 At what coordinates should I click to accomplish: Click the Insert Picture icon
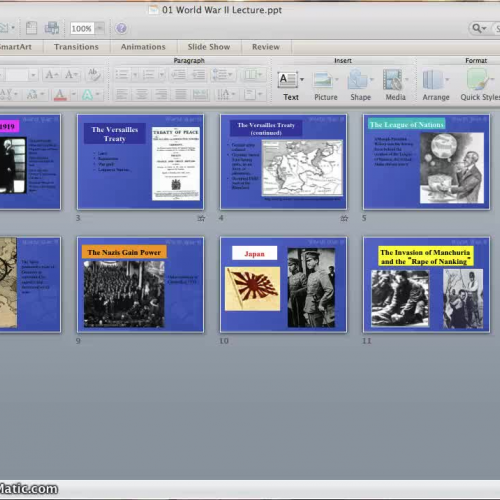323,80
